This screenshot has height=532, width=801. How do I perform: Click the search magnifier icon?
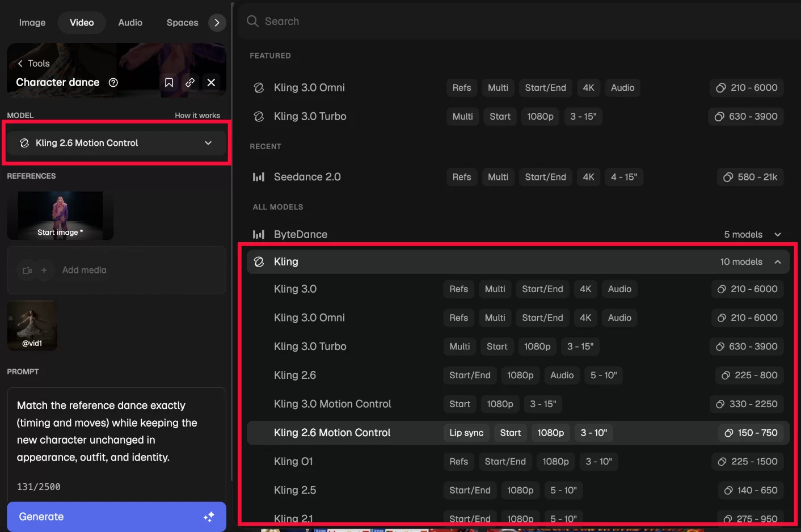[252, 21]
